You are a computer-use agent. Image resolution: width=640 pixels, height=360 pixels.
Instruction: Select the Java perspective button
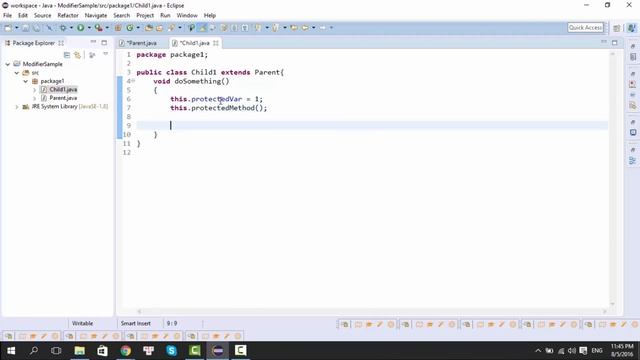(631, 28)
